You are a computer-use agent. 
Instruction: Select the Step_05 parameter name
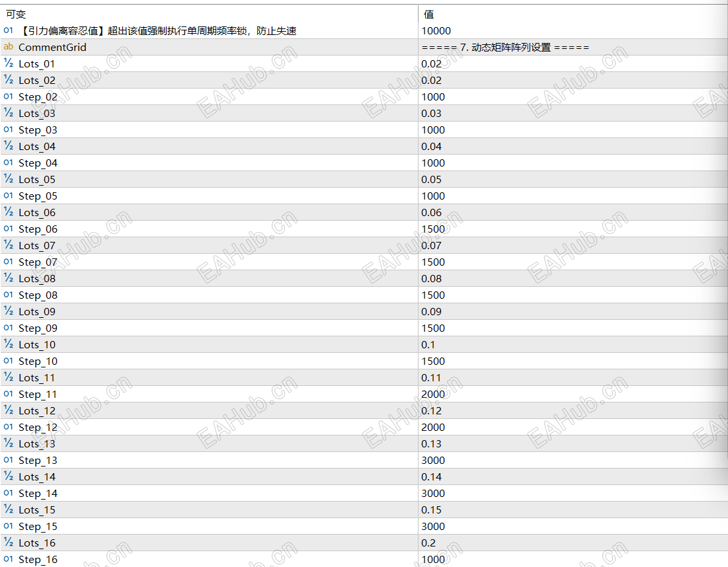tap(38, 196)
